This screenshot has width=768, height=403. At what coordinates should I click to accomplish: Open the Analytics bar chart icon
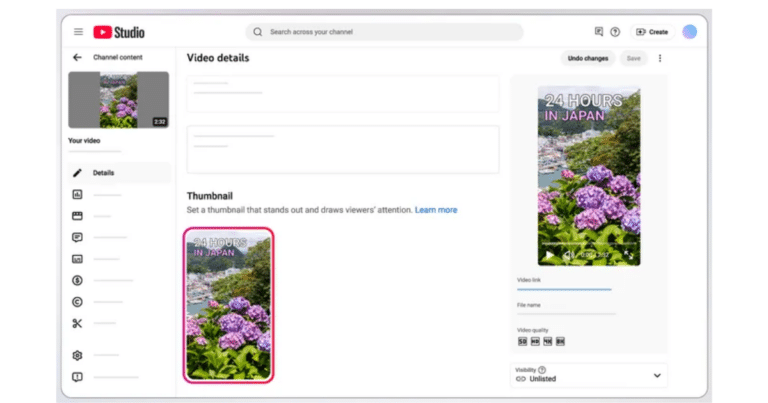[77, 194]
